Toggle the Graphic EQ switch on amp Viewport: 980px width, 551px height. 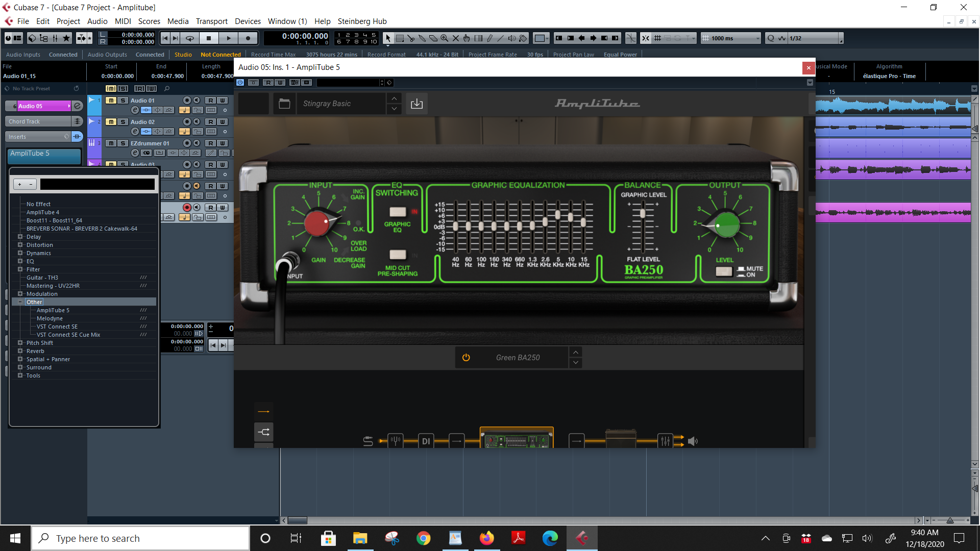[398, 212]
